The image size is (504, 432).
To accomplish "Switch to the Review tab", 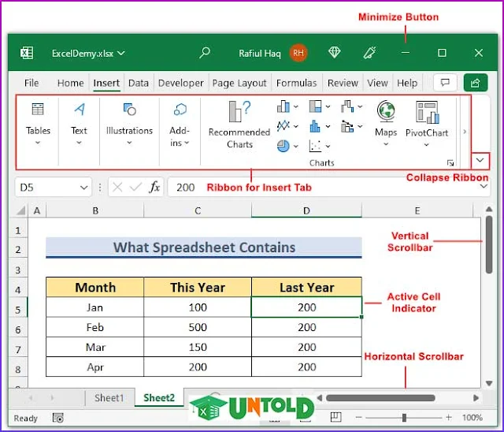I will tap(343, 83).
